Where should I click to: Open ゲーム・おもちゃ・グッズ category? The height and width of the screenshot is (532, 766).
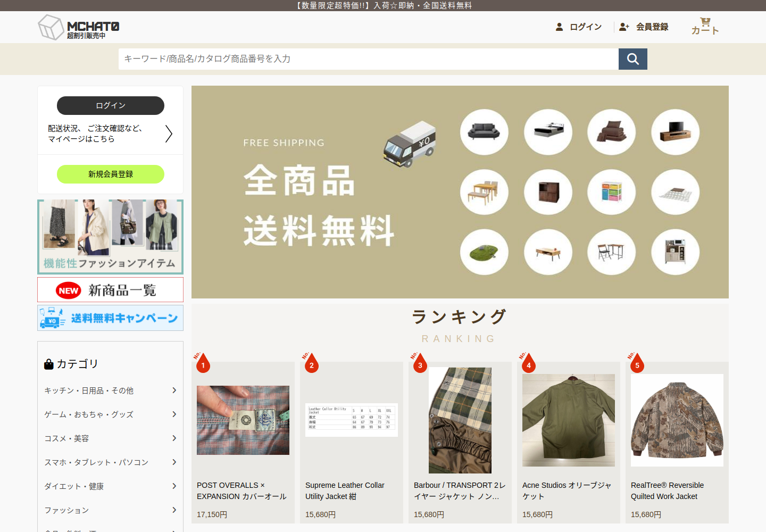tap(89, 414)
